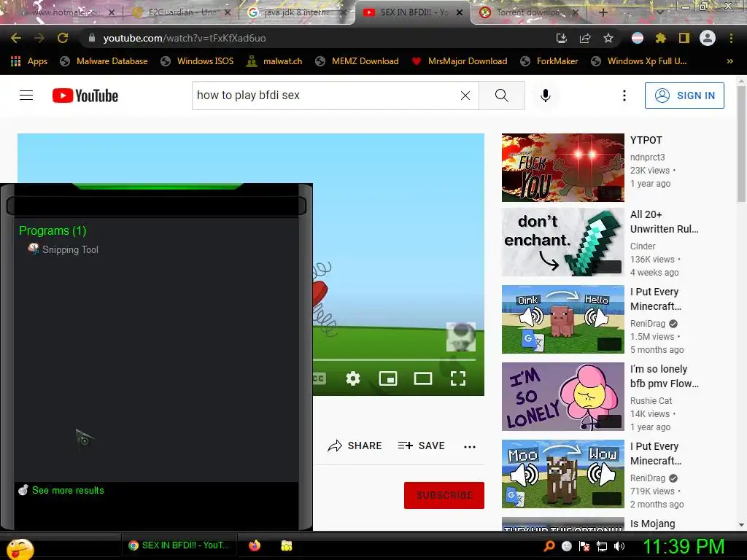Start voice search with microphone icon
Viewport: 747px width, 560px height.
[x=546, y=96]
